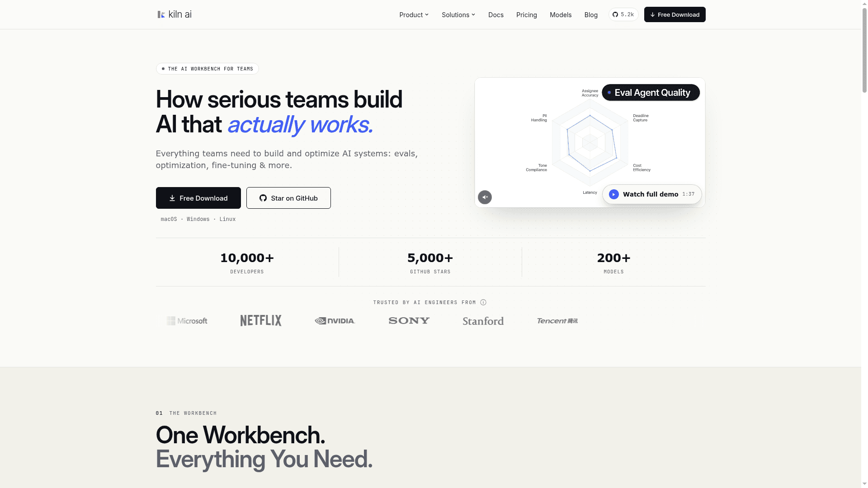Click the "One Workbench." heading
The width and height of the screenshot is (868, 488).
[240, 435]
